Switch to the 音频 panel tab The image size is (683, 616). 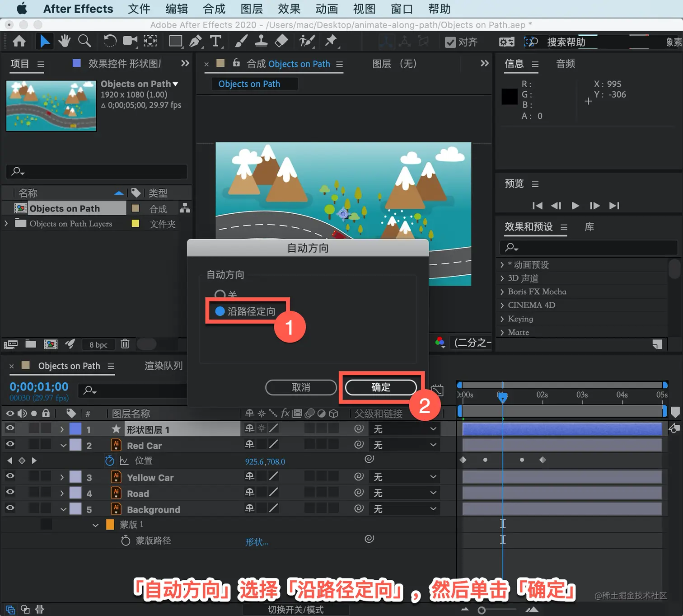pos(566,64)
